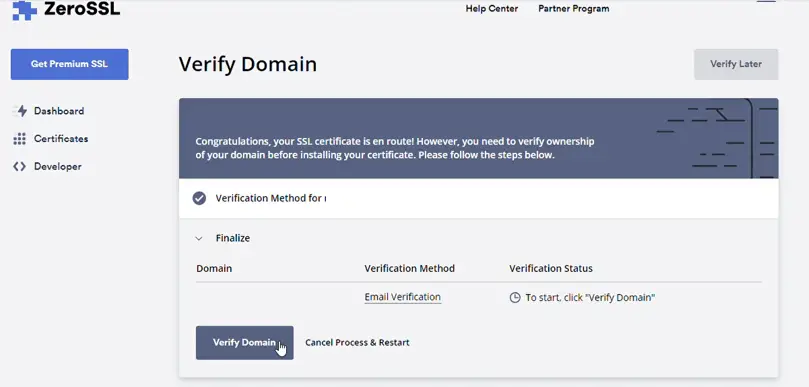Image resolution: width=809 pixels, height=387 pixels.
Task: Click the ZeroSSL logo icon
Action: point(24,10)
